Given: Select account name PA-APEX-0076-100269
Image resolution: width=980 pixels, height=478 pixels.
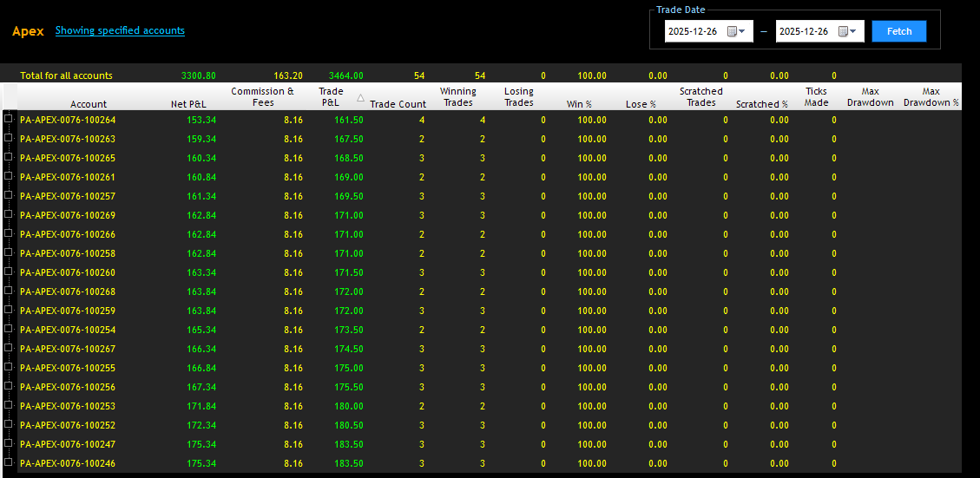Looking at the screenshot, I should pyautogui.click(x=68, y=215).
